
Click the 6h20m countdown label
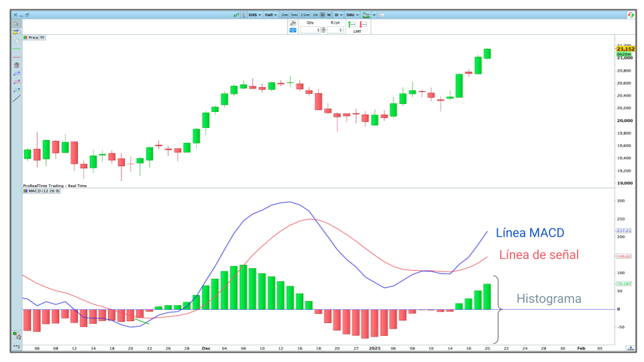click(624, 54)
